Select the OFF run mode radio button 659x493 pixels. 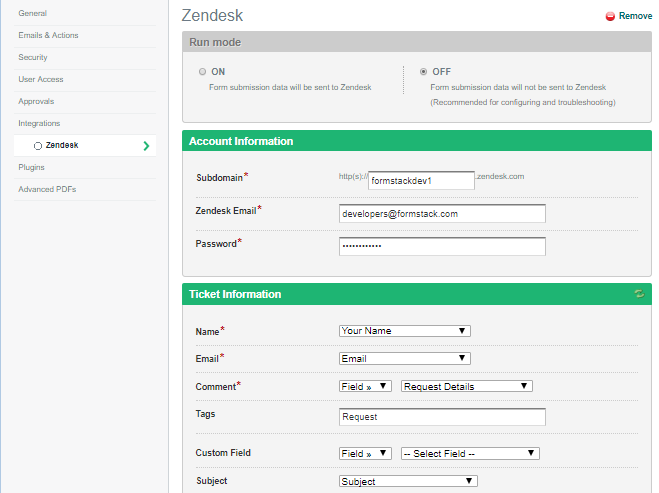(424, 72)
